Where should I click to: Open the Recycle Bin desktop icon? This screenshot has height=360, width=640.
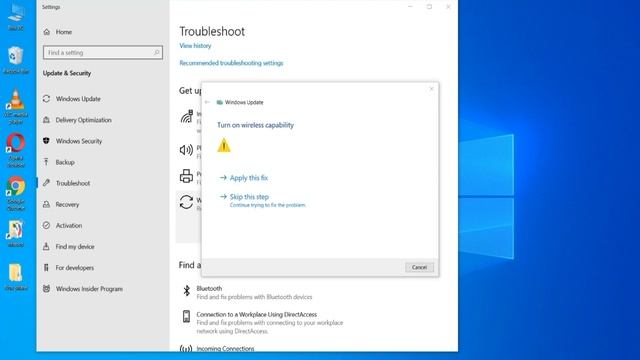click(16, 60)
